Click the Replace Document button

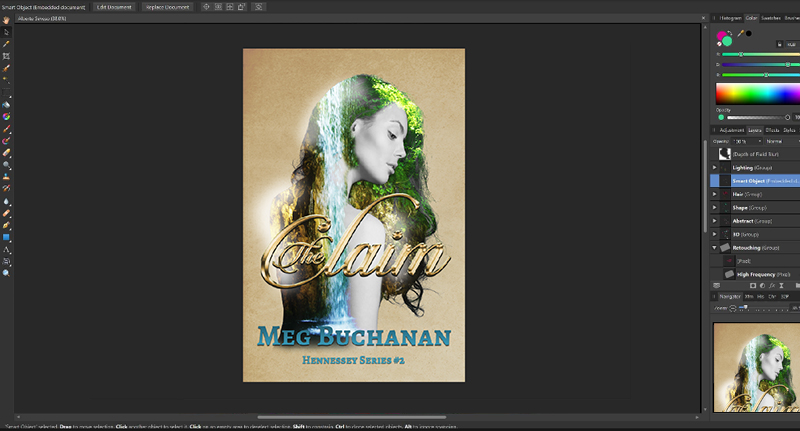click(x=167, y=6)
